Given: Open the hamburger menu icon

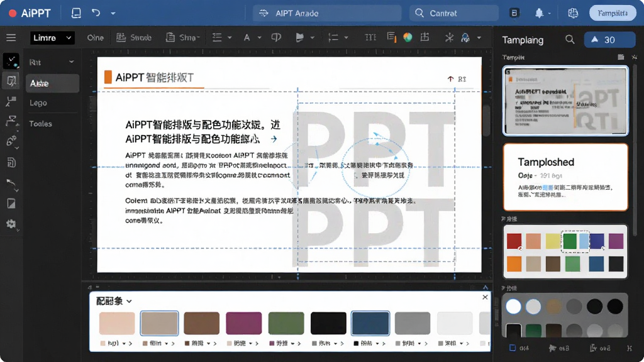Looking at the screenshot, I should coord(11,38).
